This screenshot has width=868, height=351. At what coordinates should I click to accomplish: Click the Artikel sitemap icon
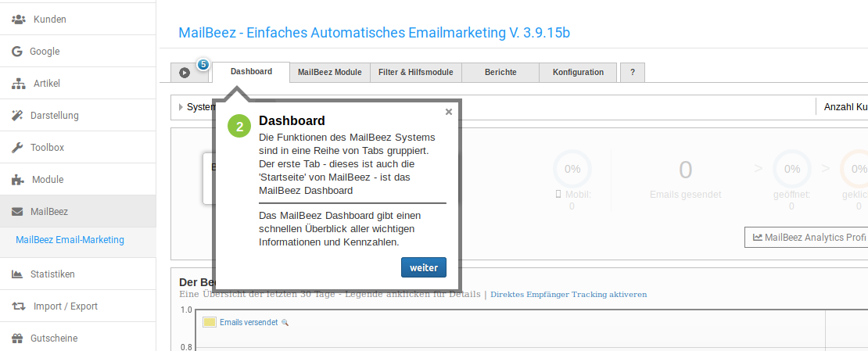click(x=17, y=84)
